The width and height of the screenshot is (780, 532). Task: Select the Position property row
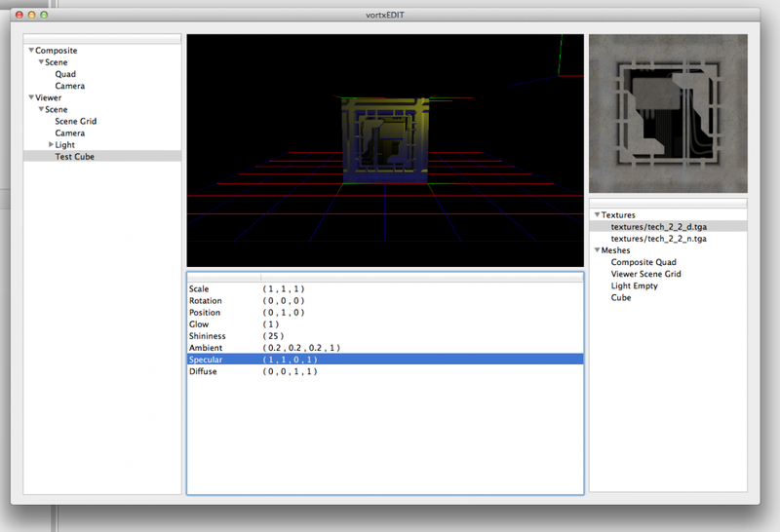385,312
